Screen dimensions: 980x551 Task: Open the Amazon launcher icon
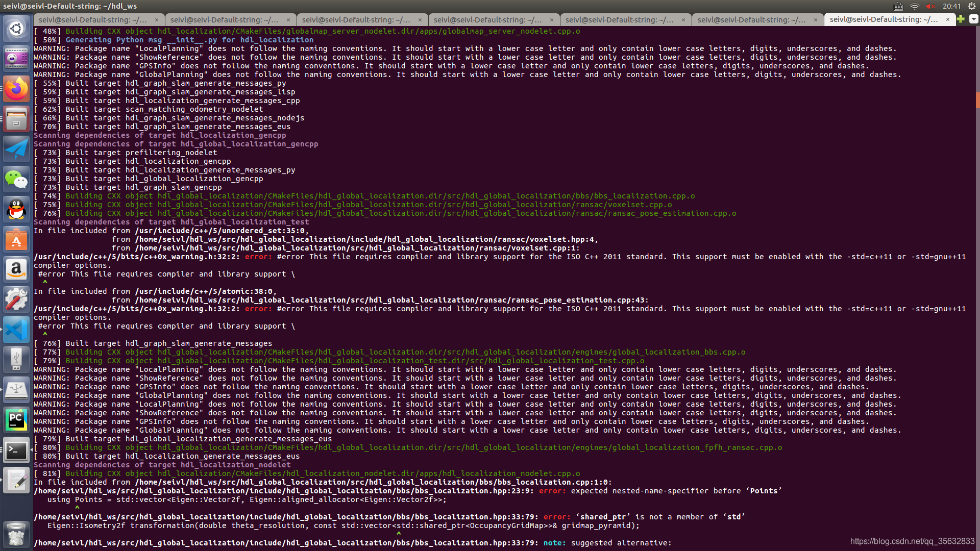click(16, 269)
